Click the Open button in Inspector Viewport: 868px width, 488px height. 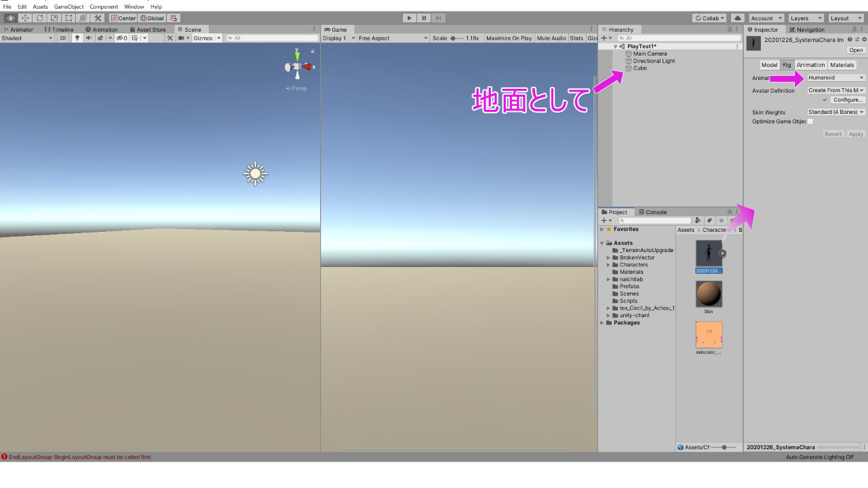coord(856,50)
